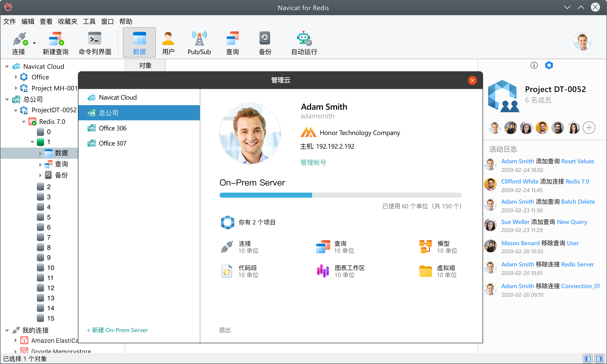This screenshot has width=607, height=364.
Task: Select database 15 in the tree
Action: click(46, 318)
